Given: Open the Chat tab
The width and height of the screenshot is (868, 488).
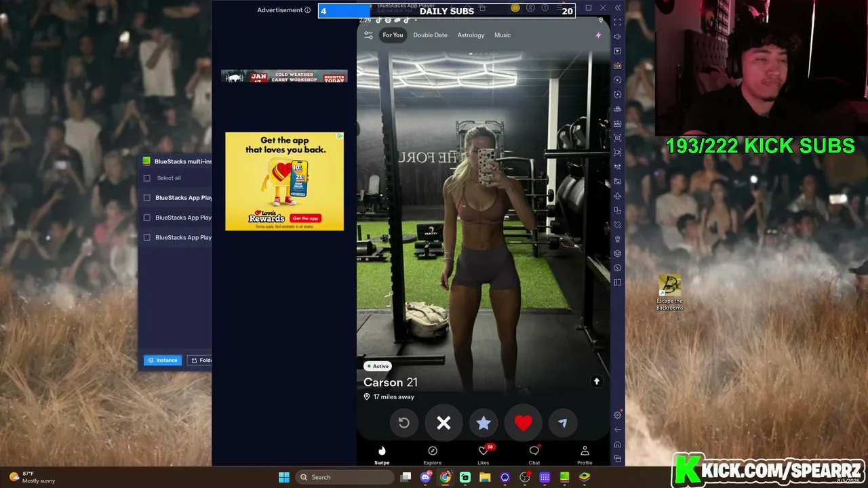Looking at the screenshot, I should click(x=534, y=455).
